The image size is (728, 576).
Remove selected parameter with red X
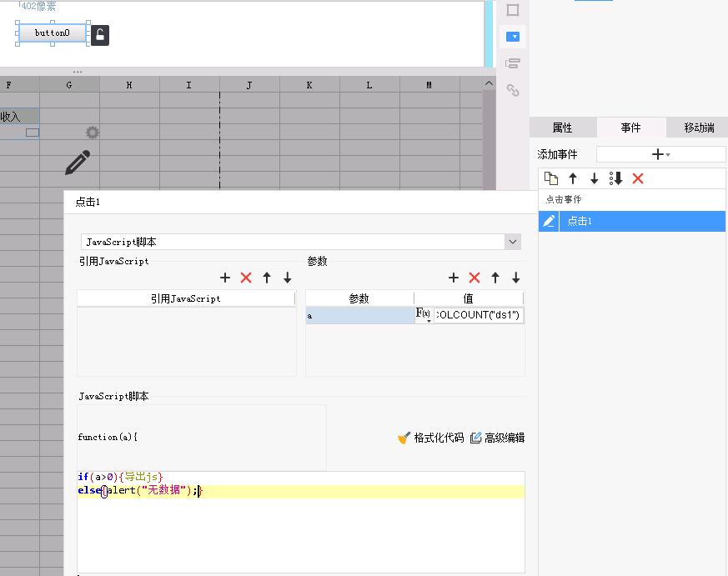(474, 278)
